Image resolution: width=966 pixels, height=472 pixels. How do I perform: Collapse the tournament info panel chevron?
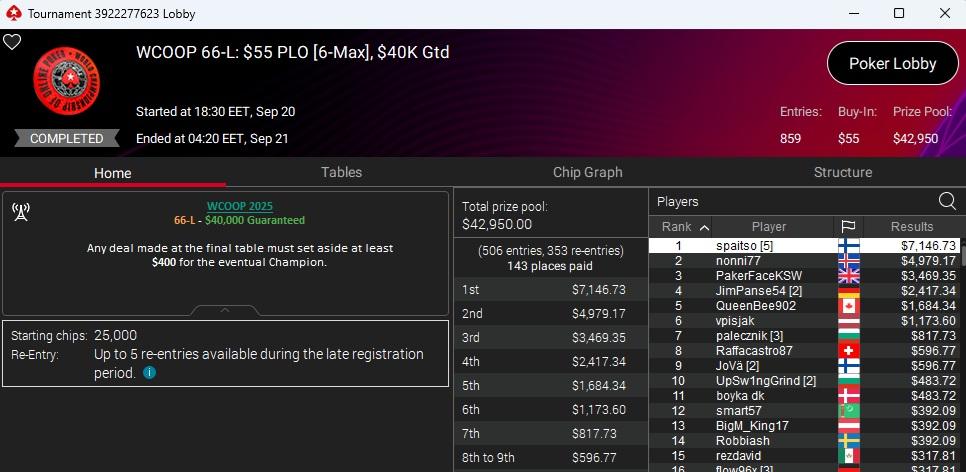click(226, 309)
